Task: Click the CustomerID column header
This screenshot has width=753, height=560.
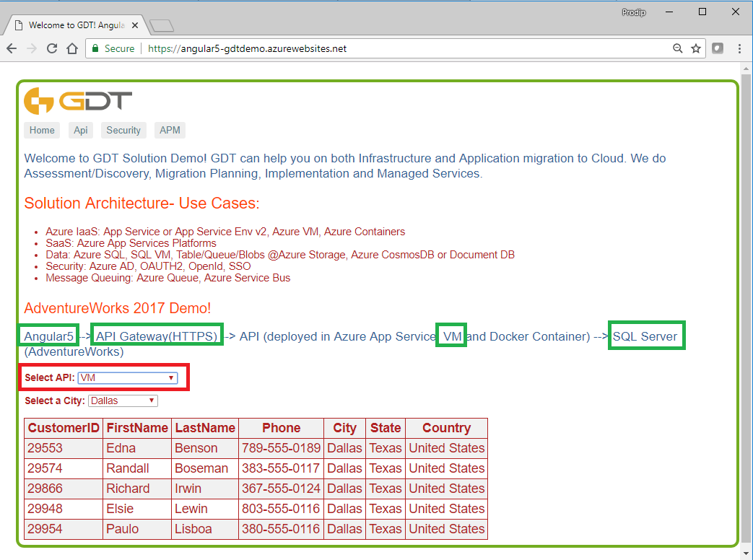Action: pyautogui.click(x=64, y=428)
